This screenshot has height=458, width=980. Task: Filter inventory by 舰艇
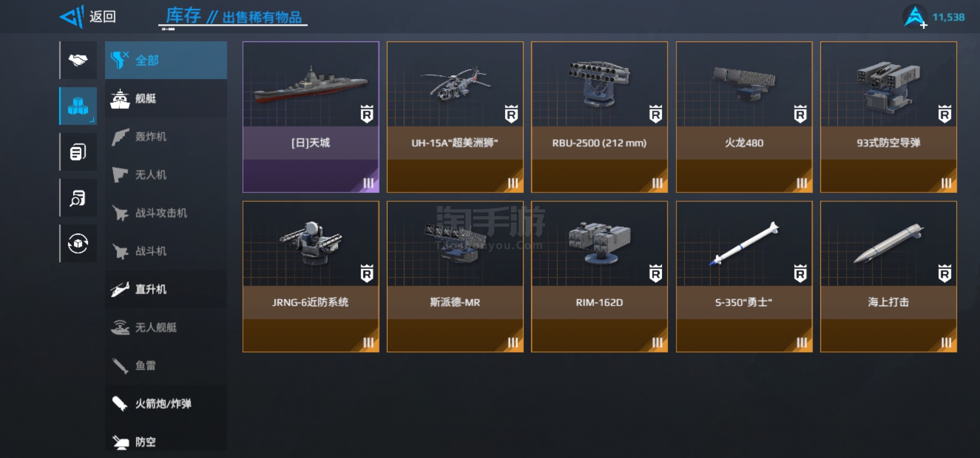click(166, 98)
